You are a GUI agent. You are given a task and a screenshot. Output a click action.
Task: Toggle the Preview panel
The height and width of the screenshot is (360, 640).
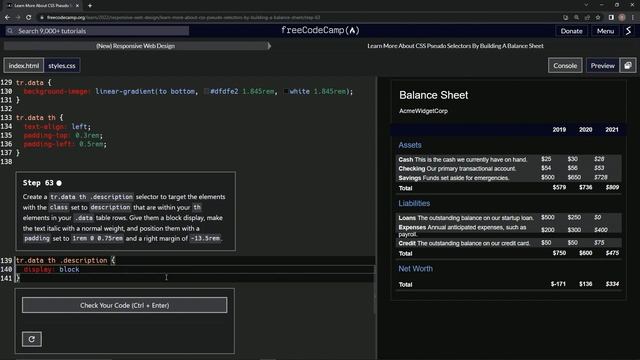point(602,65)
